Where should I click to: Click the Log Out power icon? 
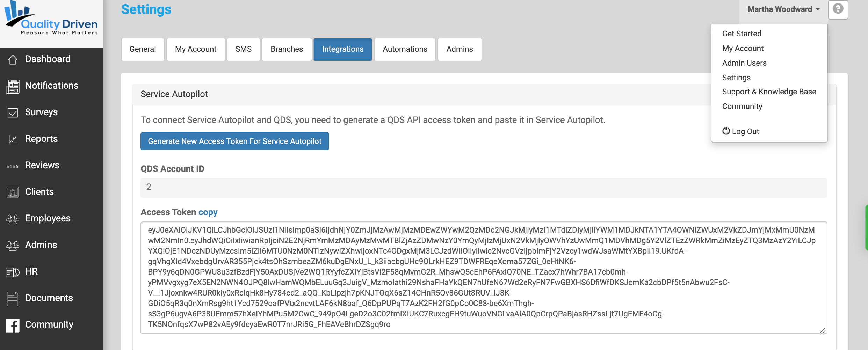726,131
